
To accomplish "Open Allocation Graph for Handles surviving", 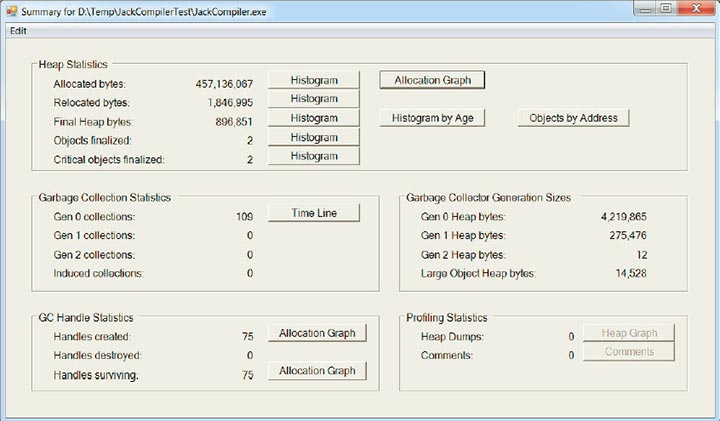I will [317, 370].
